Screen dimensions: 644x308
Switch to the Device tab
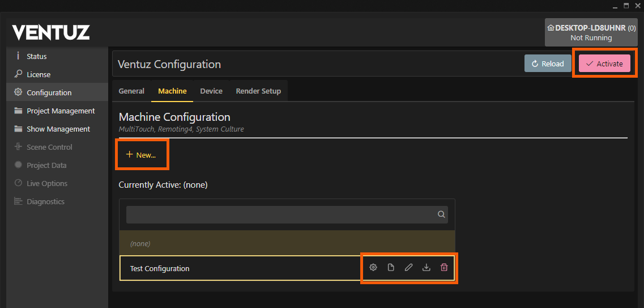click(211, 91)
